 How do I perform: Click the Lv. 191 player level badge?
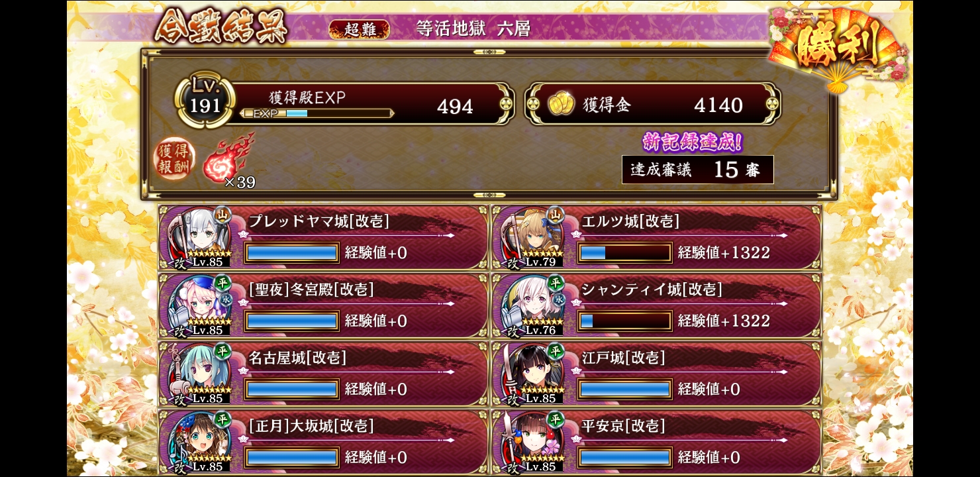coord(206,103)
